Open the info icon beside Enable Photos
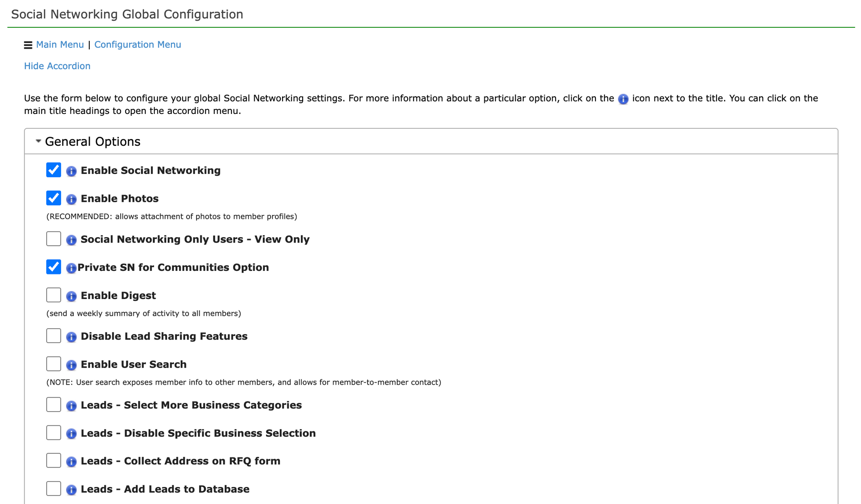 coord(71,199)
